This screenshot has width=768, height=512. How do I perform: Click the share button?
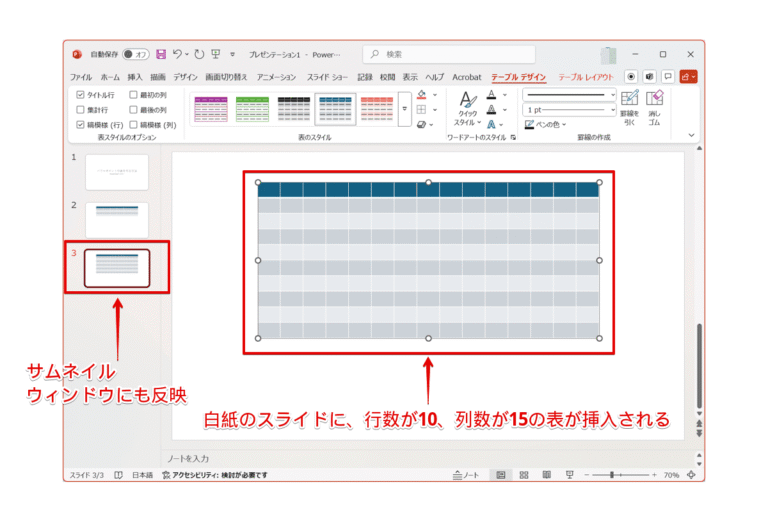688,77
